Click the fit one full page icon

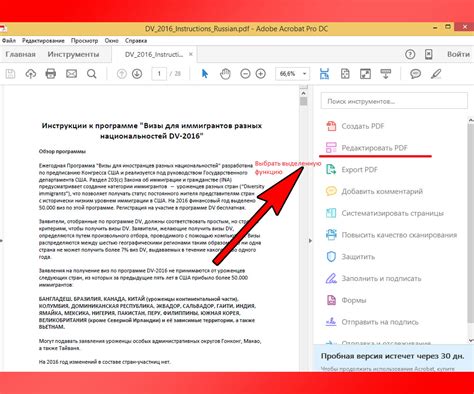[x=345, y=74]
